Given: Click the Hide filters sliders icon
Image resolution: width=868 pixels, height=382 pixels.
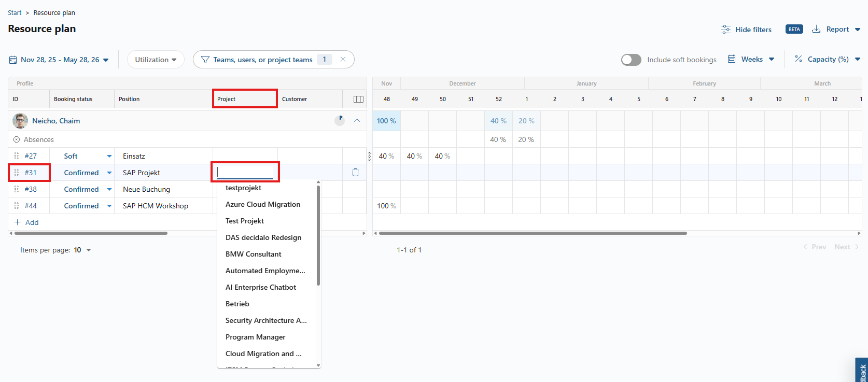Looking at the screenshot, I should (x=725, y=30).
